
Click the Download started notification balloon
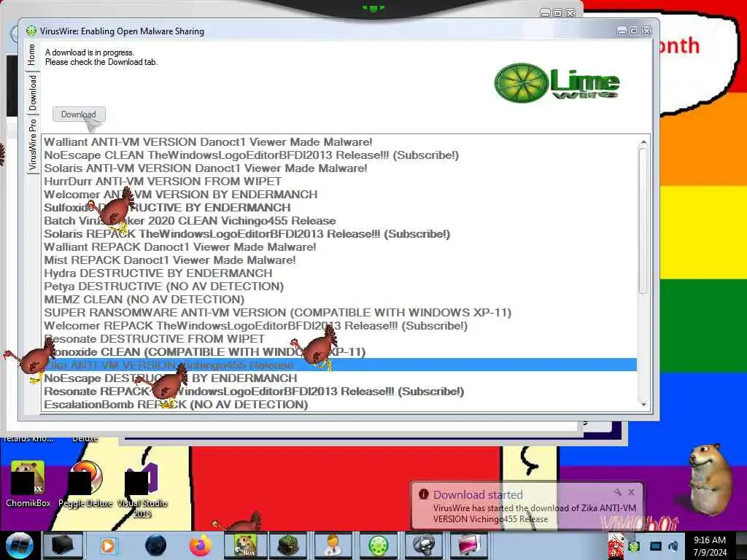tap(527, 506)
